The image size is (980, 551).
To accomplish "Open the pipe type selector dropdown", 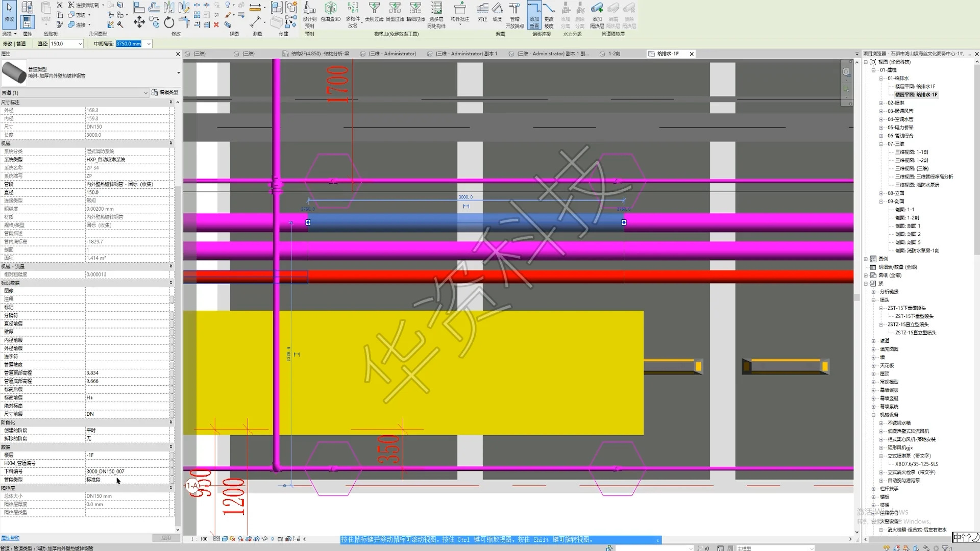I will 178,73.
